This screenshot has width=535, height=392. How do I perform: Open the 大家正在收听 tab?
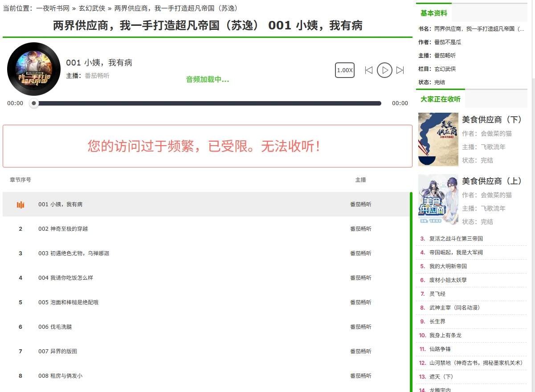(441, 99)
